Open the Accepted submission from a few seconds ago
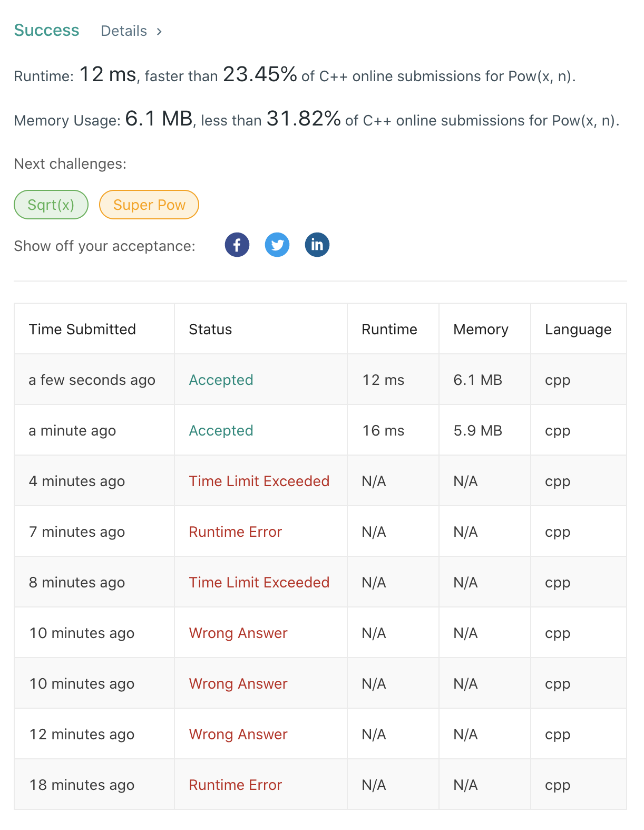This screenshot has height=830, width=644. (x=221, y=379)
